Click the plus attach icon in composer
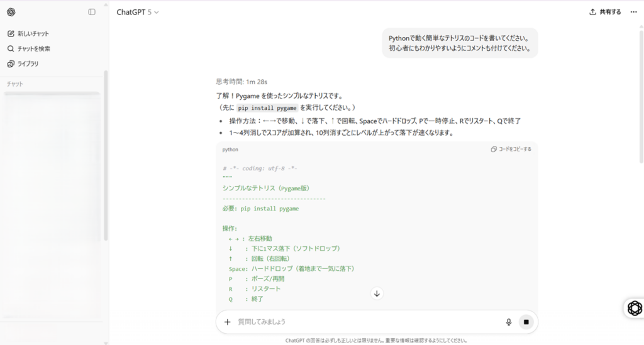 point(227,322)
